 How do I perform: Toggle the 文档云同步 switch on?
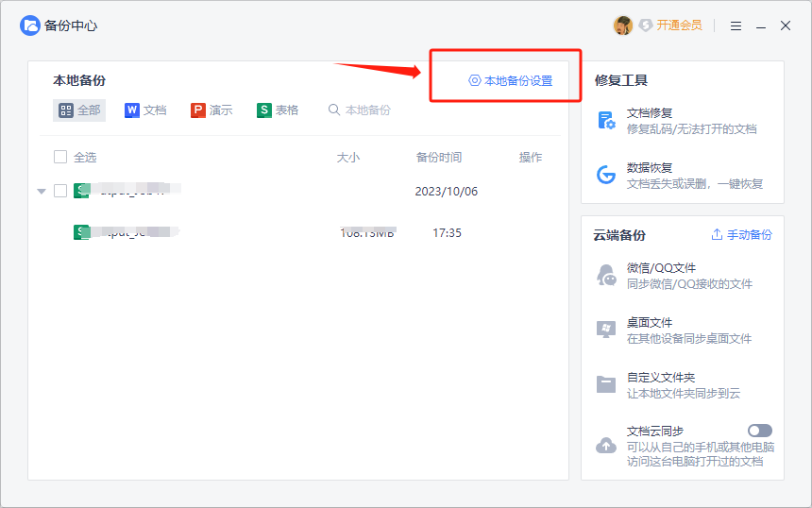click(x=759, y=431)
